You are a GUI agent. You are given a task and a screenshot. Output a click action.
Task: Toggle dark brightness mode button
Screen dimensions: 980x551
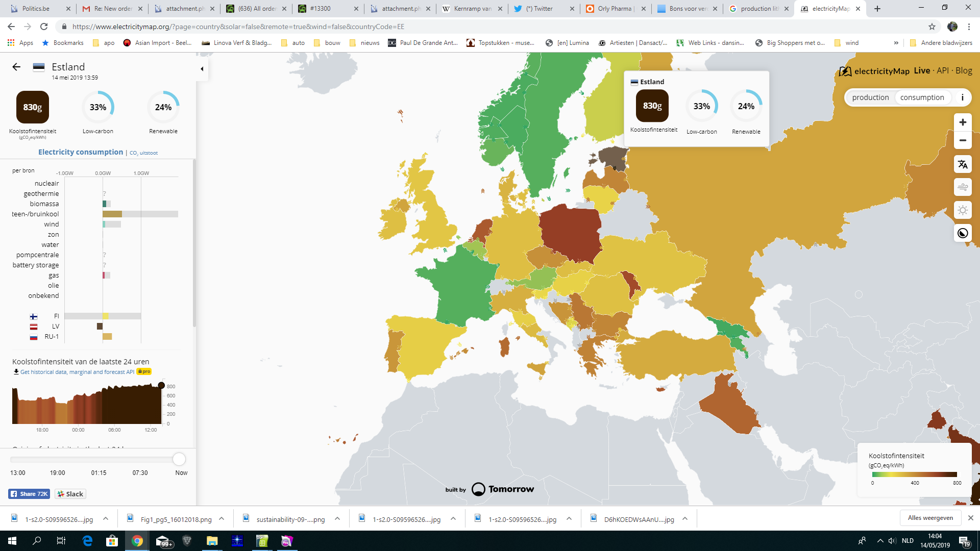[x=963, y=233]
